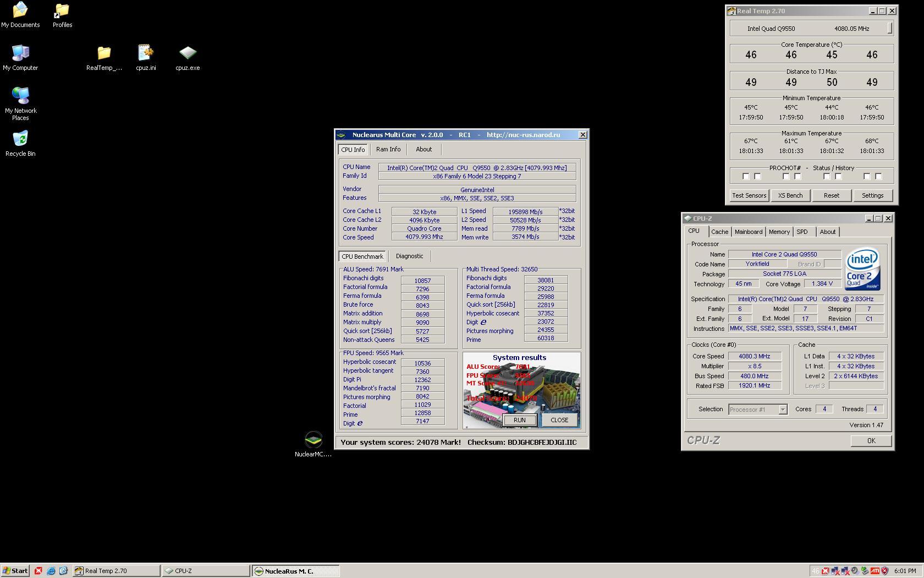
Task: Open Real Temp Settings
Action: point(873,195)
